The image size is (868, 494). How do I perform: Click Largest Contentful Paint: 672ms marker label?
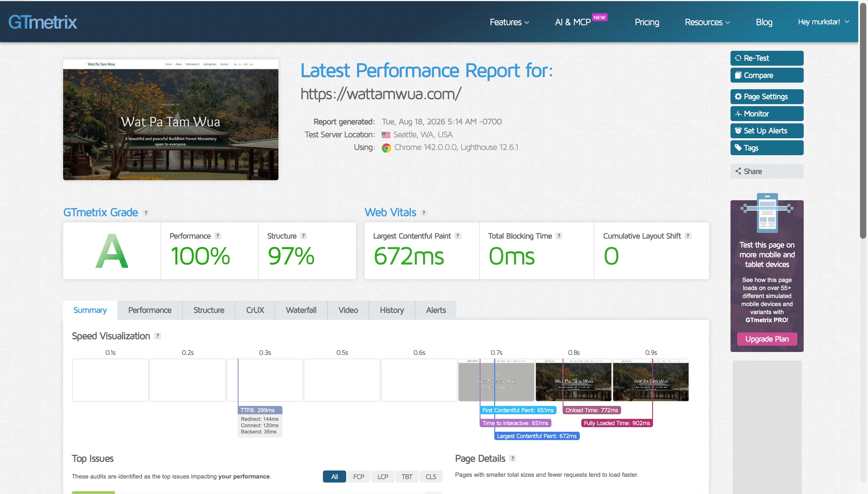click(x=537, y=436)
